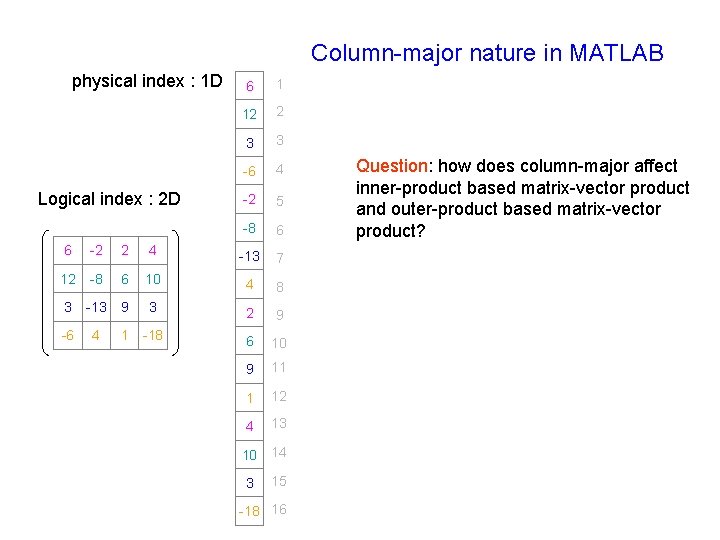
Task: Click the "Logical index : 2D" label
Action: pos(109,199)
